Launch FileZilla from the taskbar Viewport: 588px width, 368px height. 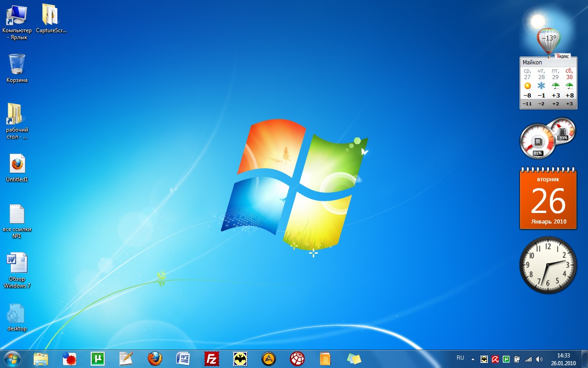pyautogui.click(x=212, y=359)
